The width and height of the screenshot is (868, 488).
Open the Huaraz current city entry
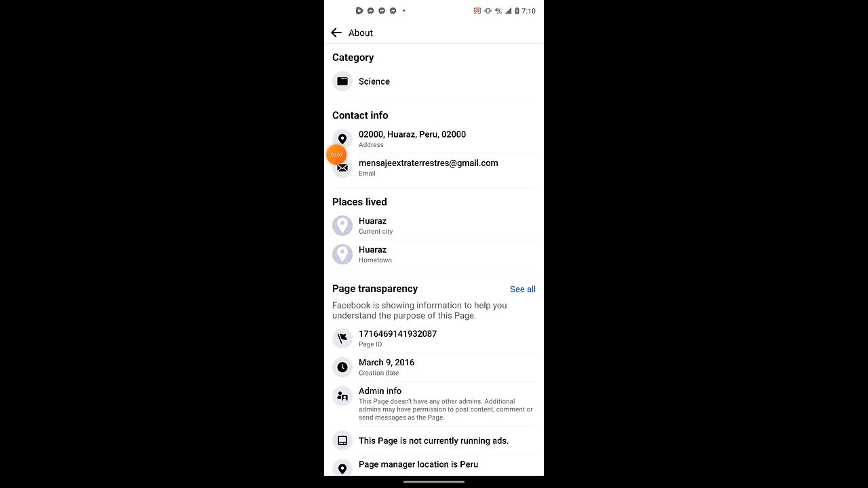click(434, 226)
